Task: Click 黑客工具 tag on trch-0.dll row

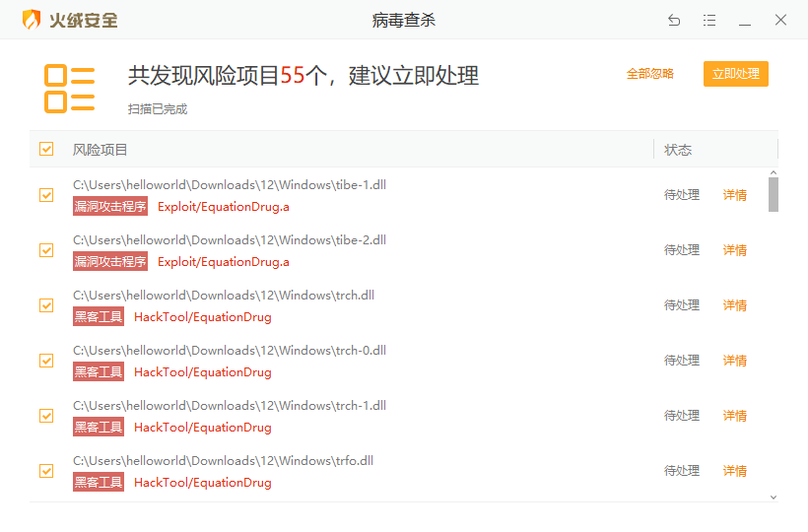Action: click(99, 371)
